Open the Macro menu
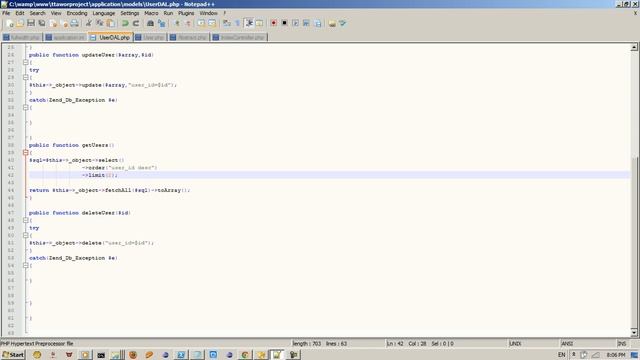640x360 pixels. tap(151, 13)
